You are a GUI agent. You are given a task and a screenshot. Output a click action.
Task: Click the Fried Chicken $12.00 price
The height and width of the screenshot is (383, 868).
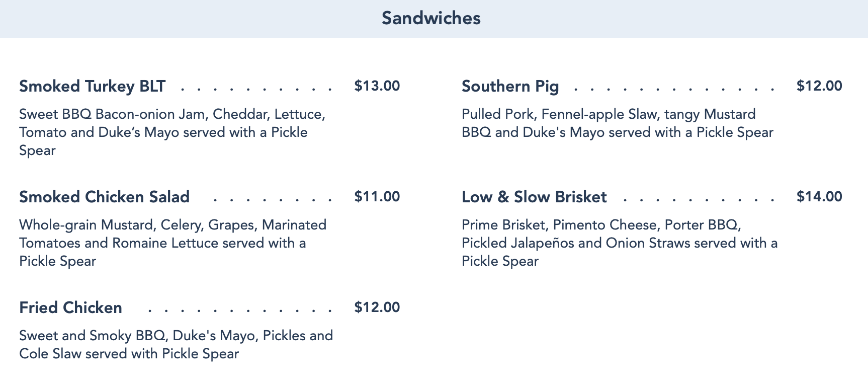coord(377,308)
